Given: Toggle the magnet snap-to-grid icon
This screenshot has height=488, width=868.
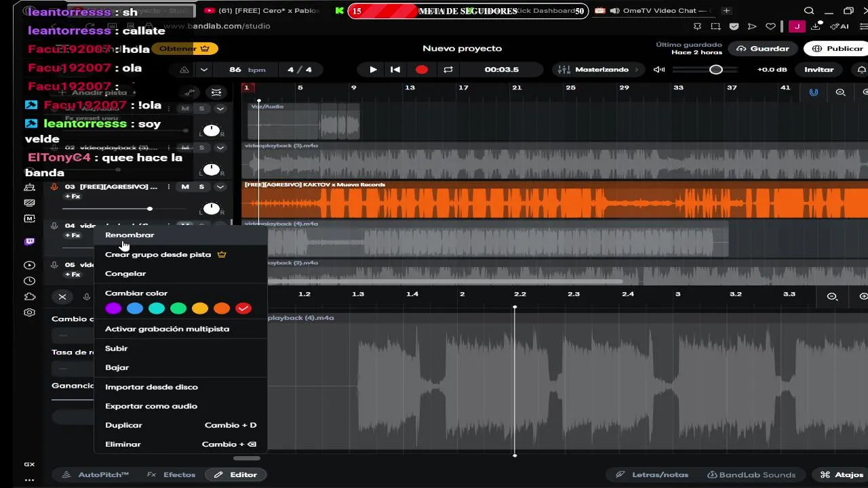Looking at the screenshot, I should (x=814, y=92).
